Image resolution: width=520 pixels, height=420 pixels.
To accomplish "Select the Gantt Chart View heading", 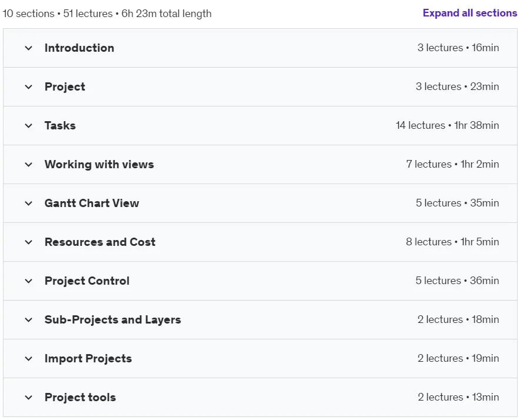I will tap(92, 203).
